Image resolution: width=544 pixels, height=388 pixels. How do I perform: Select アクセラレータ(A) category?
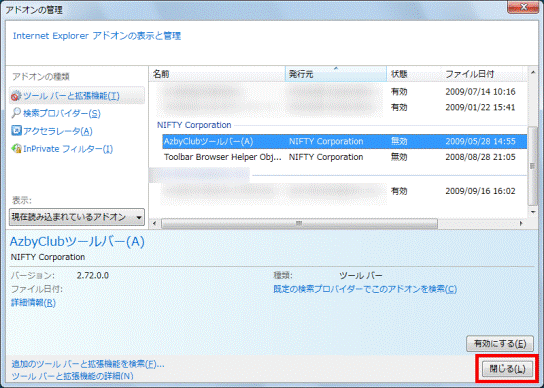[58, 131]
